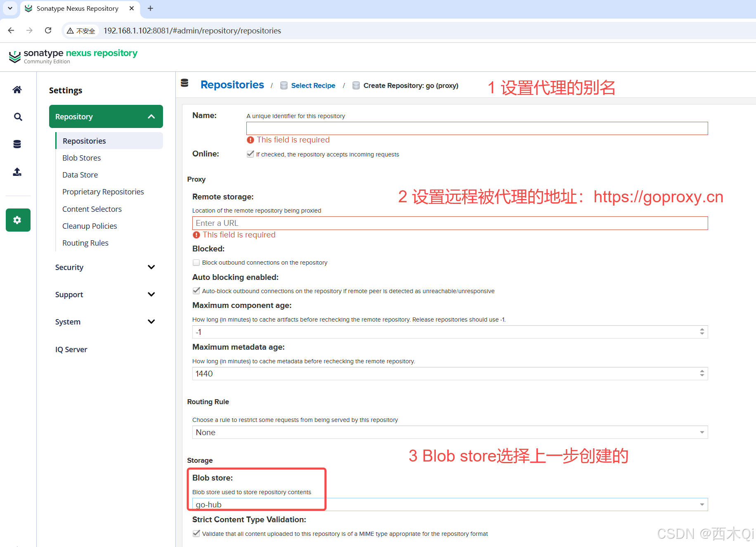Open the home dashboard icon in sidebar
The width and height of the screenshot is (756, 547).
17,90
